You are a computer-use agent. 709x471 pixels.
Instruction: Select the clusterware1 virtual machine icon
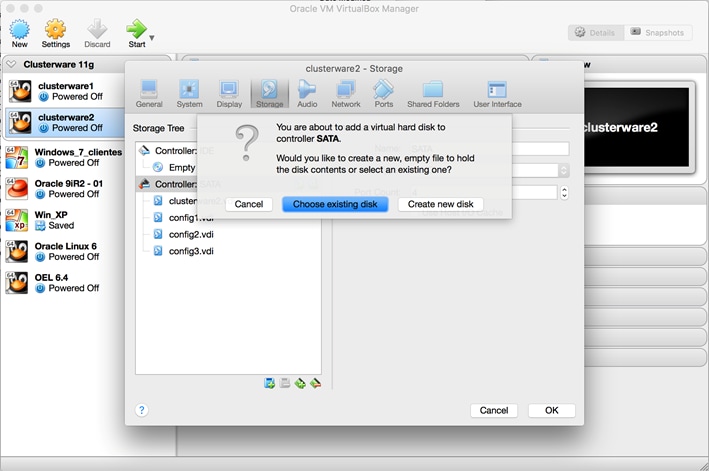click(x=20, y=91)
